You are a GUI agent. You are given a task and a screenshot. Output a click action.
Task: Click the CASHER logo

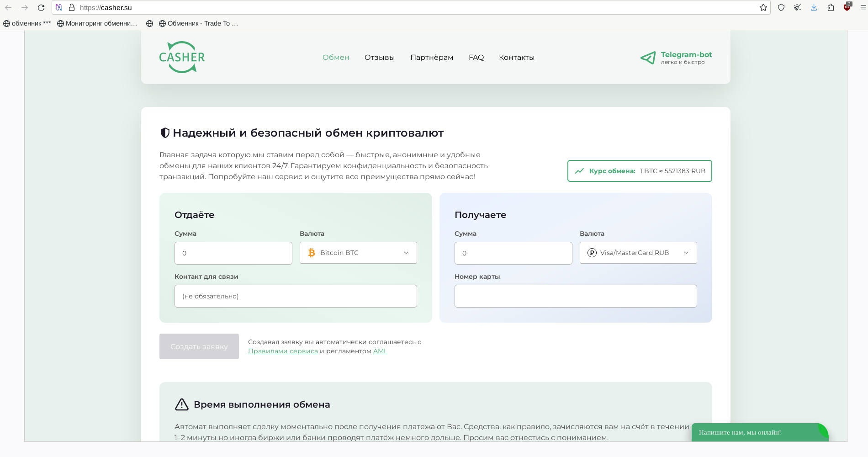pyautogui.click(x=182, y=57)
